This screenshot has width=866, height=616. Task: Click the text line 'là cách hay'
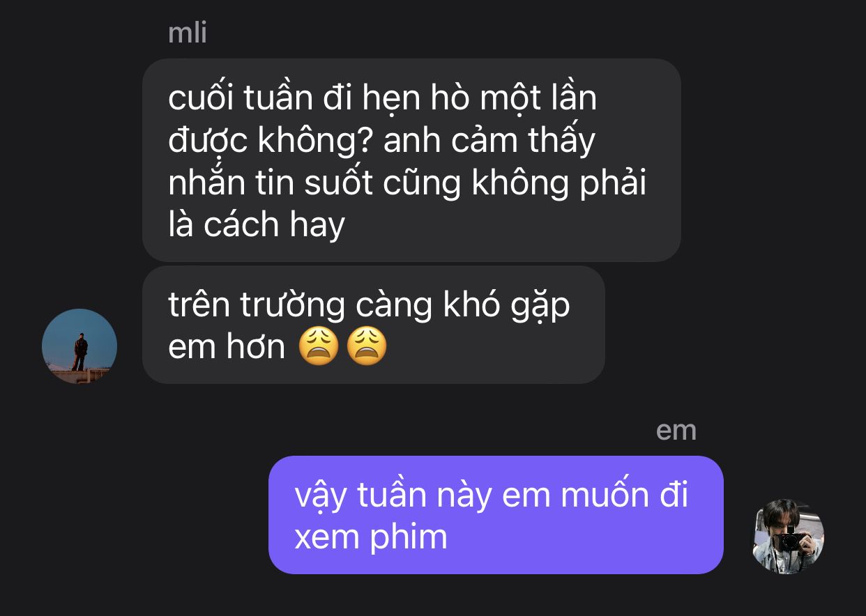pos(257,224)
